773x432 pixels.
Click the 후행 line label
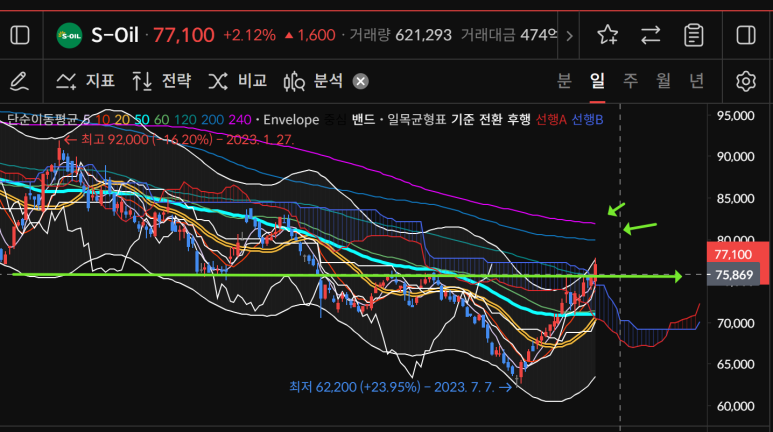519,119
